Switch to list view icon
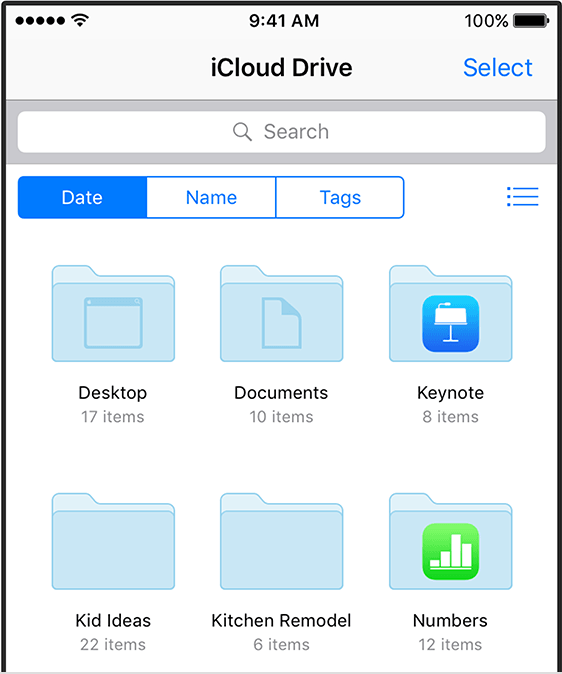 click(522, 197)
